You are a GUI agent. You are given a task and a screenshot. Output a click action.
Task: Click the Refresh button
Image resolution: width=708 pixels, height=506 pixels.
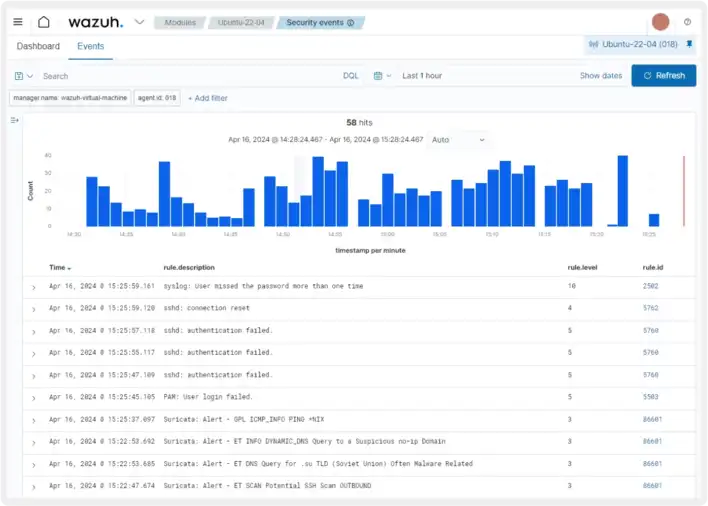coord(663,75)
